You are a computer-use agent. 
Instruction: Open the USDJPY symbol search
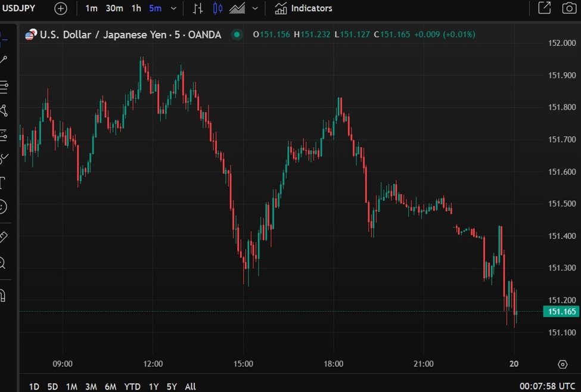coord(18,8)
